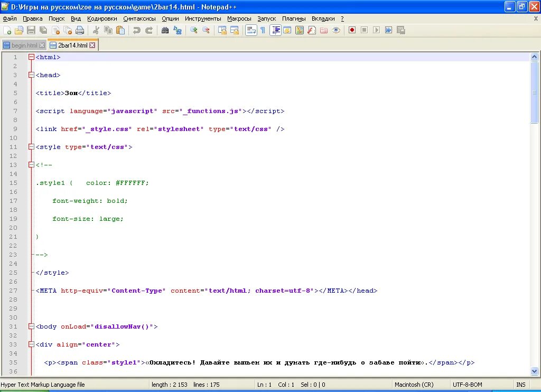
Task: Open the Синтаксисы menu
Action: pyautogui.click(x=139, y=18)
